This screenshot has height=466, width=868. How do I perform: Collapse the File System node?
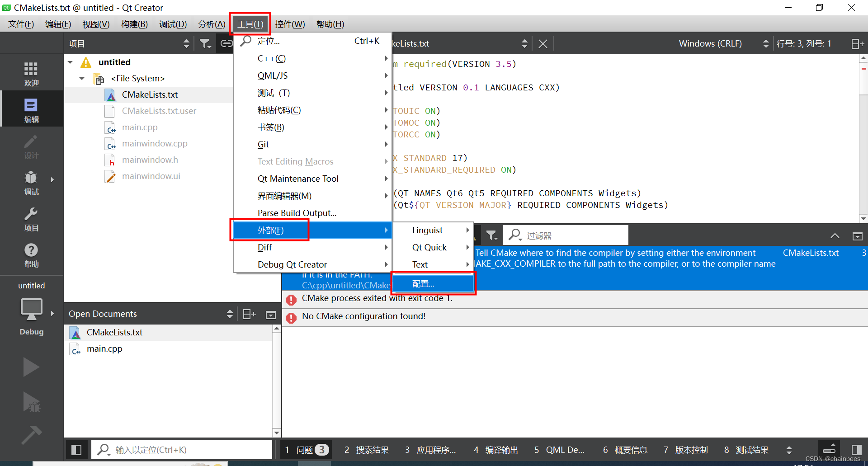pos(82,78)
